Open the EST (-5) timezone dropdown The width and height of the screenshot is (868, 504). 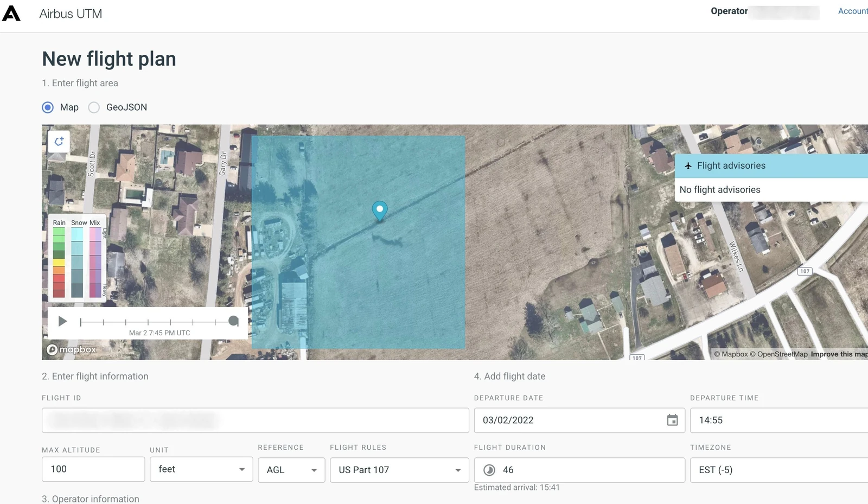(x=779, y=470)
